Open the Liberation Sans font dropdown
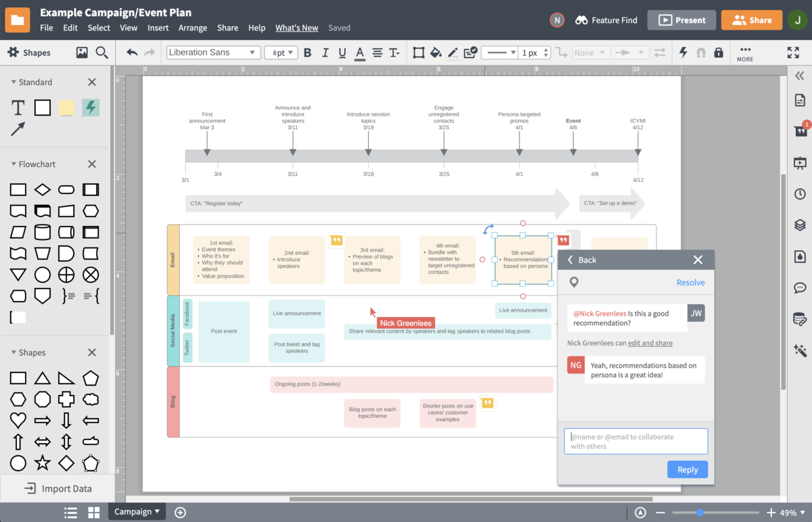 (x=212, y=51)
